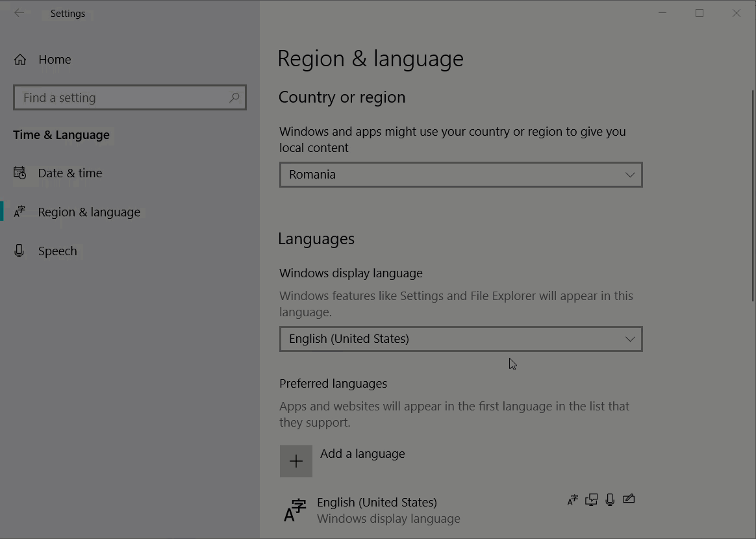Click the display language icon on the English entry
Screen dimensions: 756x539
(572, 499)
